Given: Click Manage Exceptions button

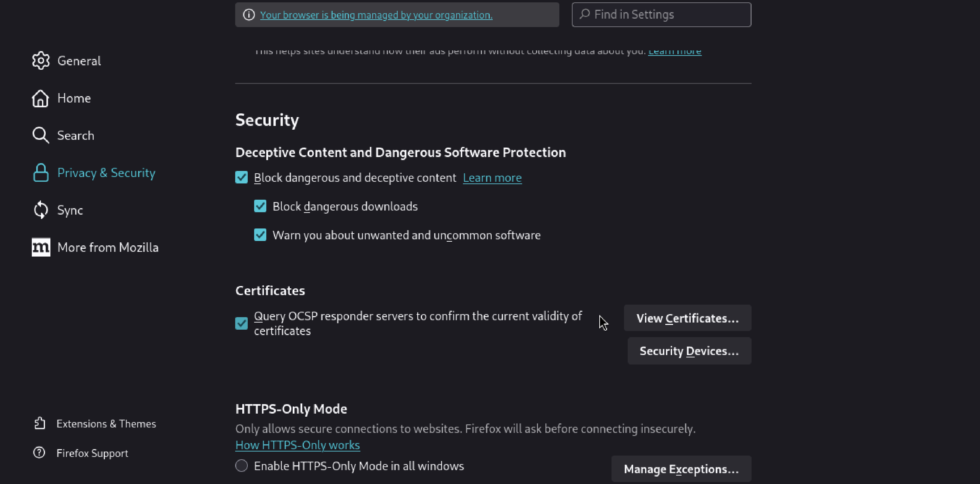Looking at the screenshot, I should click(681, 469).
